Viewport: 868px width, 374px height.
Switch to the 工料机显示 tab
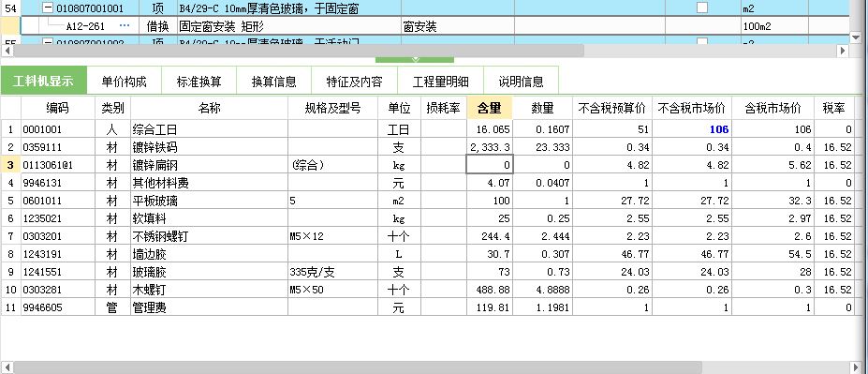43,81
